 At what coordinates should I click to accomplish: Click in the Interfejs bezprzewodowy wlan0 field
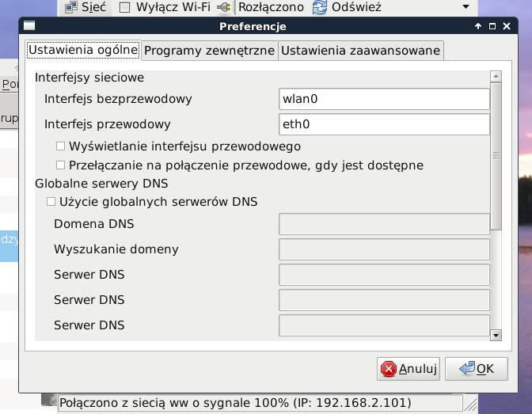point(384,99)
